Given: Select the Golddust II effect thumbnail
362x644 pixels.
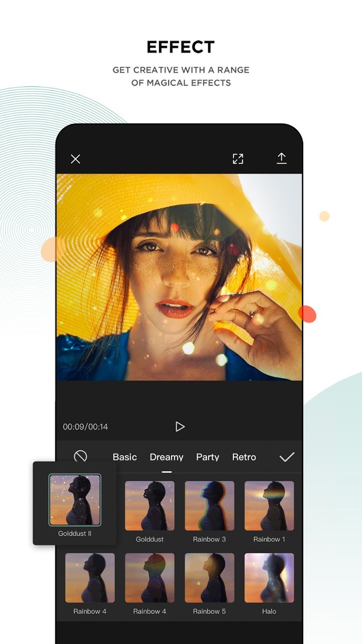Looking at the screenshot, I should point(75,500).
